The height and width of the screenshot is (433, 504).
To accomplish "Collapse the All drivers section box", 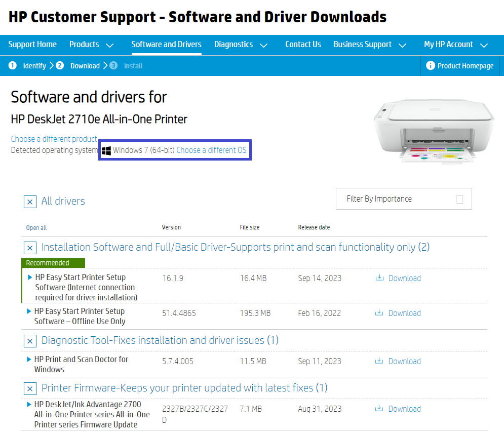I will [x=30, y=202].
